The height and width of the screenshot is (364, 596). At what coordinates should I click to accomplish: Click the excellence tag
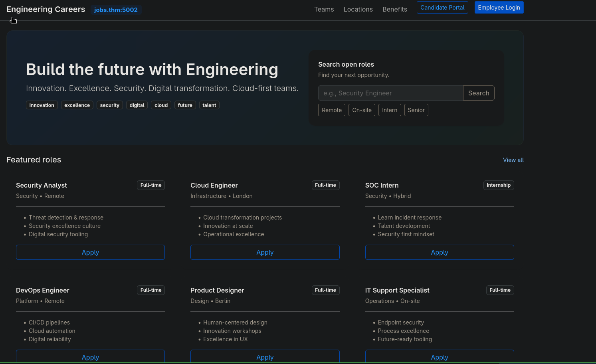pos(77,105)
